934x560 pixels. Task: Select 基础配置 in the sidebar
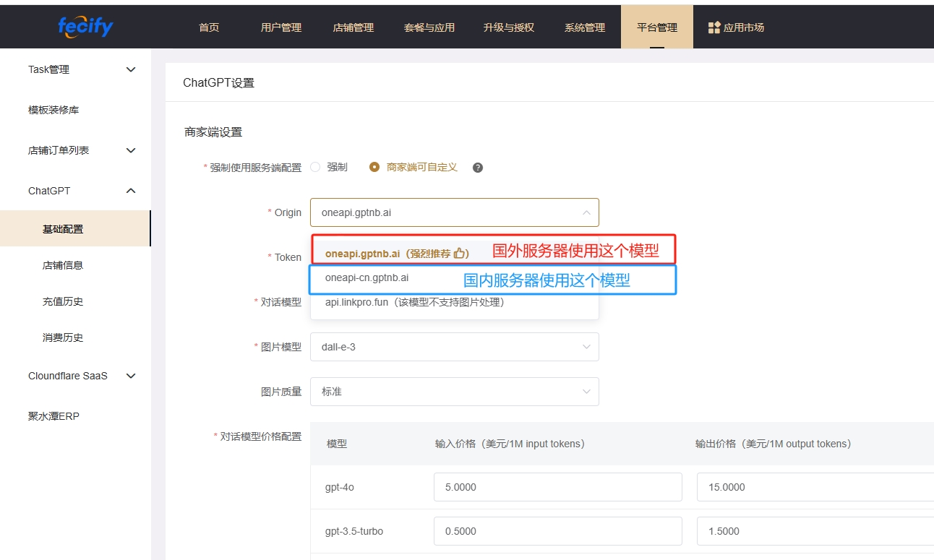tap(75, 228)
